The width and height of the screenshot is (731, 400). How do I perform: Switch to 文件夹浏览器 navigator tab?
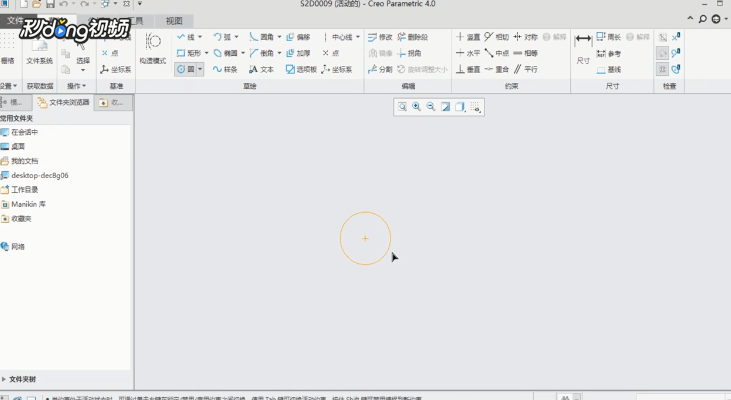[64, 102]
